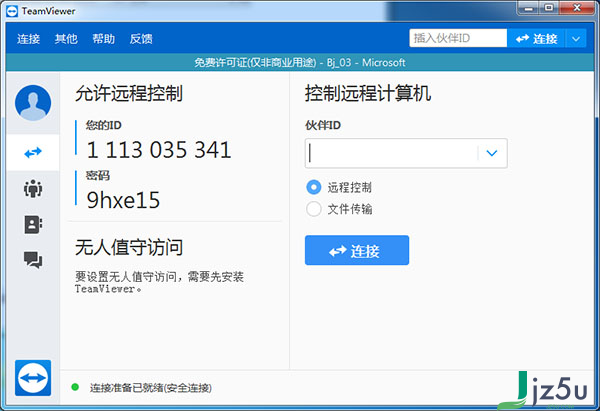Open the computers and contacts sidebar icon
This screenshot has width=600, height=411.
32,224
